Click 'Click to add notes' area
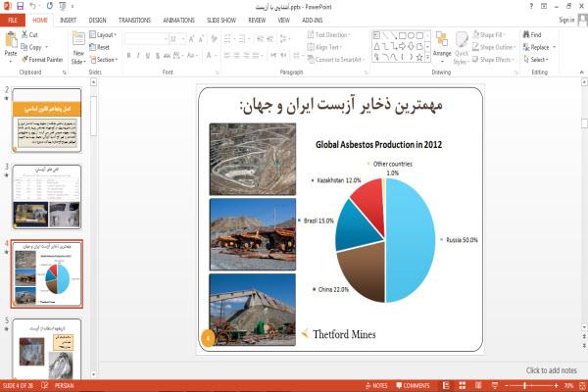The image size is (588, 392). 551,370
